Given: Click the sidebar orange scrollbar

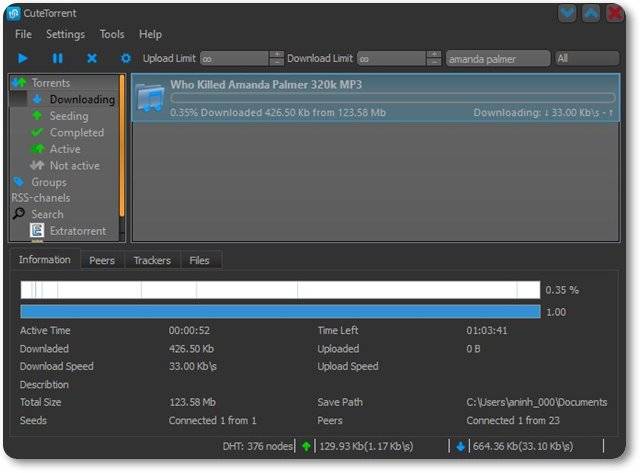Looking at the screenshot, I should (122, 145).
